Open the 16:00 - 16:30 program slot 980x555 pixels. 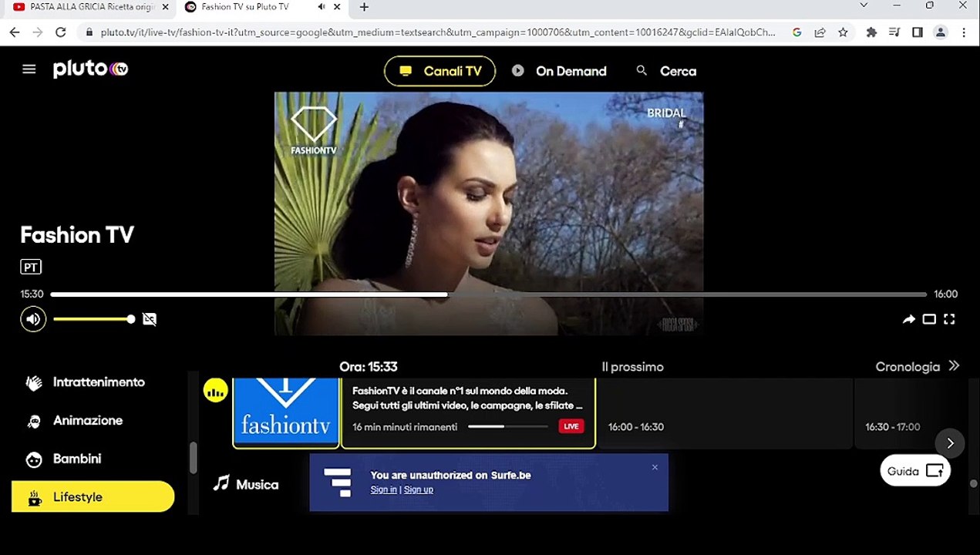726,412
